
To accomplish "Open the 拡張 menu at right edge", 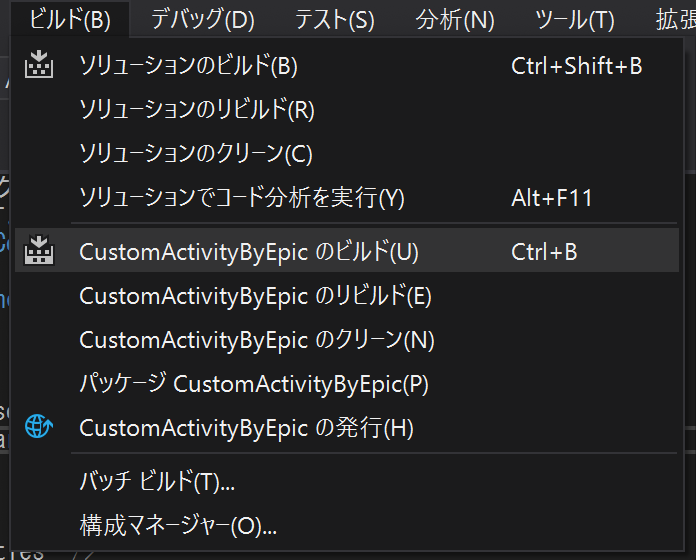I will pos(675,19).
